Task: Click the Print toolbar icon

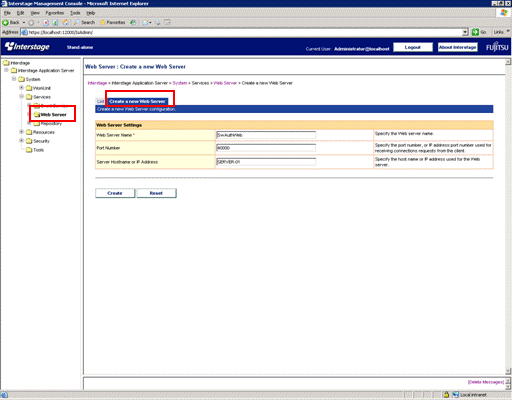Action: click(x=158, y=23)
